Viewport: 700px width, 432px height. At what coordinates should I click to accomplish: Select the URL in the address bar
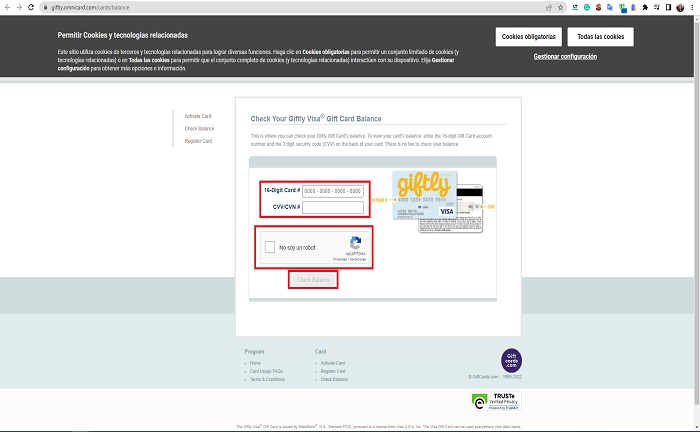[90, 8]
